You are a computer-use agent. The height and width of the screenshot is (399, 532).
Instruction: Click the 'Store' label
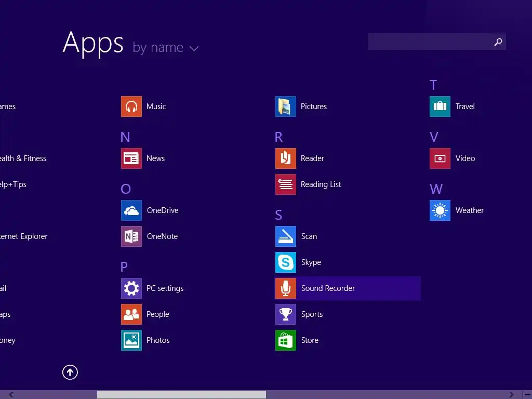(x=310, y=340)
